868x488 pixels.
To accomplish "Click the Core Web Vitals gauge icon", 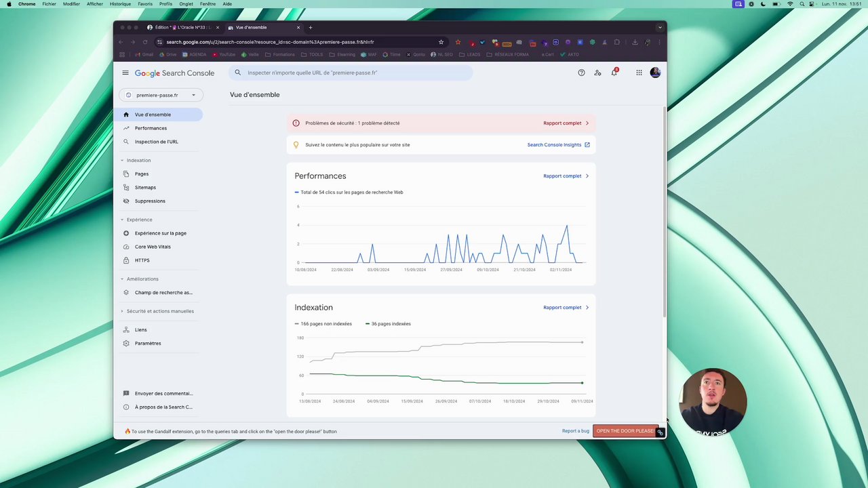I will coord(126,247).
